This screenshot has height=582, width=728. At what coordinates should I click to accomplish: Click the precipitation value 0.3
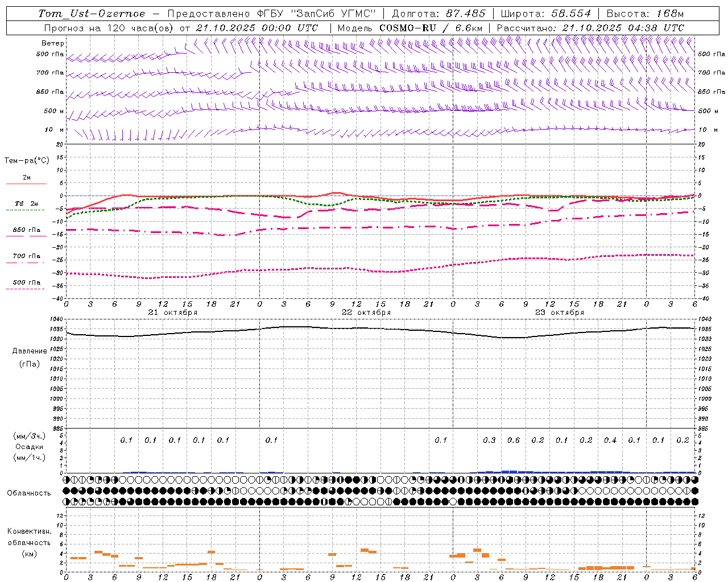tap(489, 440)
